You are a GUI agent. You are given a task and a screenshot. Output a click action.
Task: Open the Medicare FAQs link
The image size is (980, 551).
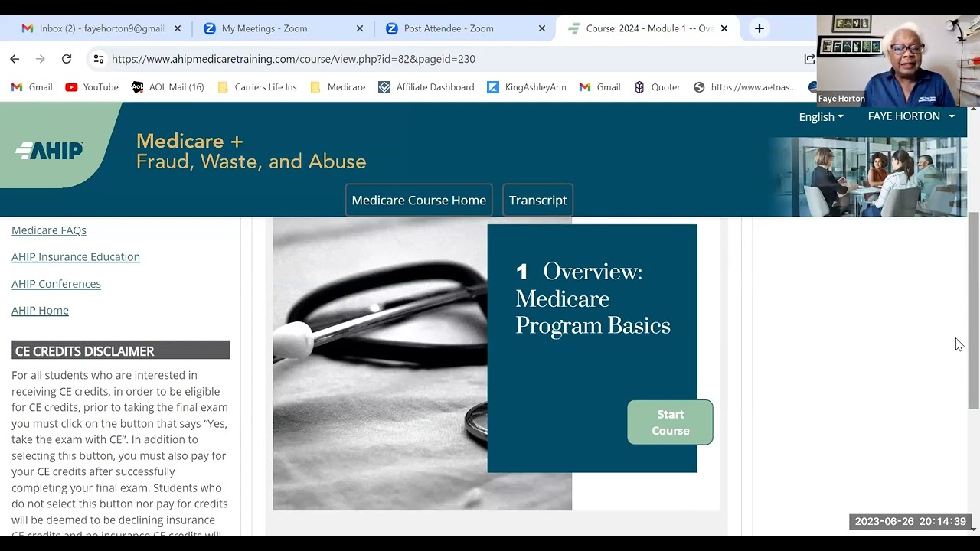coord(49,230)
